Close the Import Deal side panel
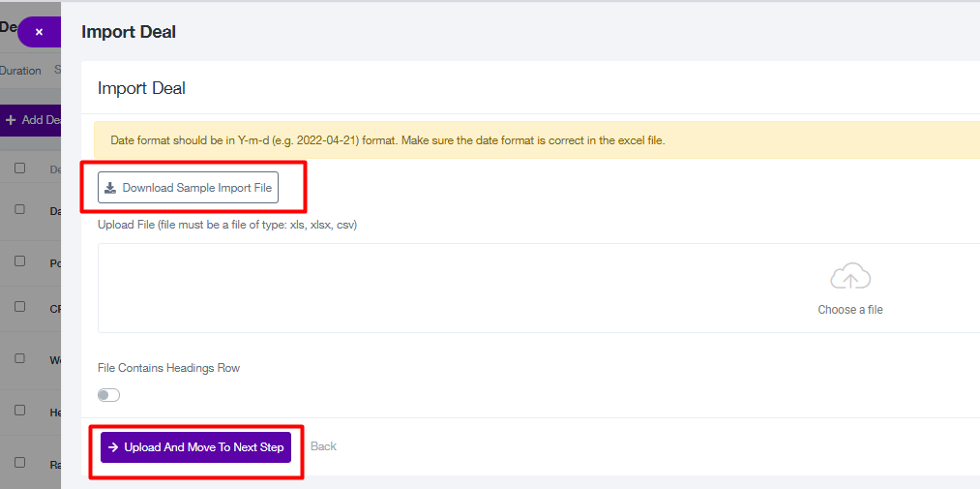The height and width of the screenshot is (489, 980). 40,32
